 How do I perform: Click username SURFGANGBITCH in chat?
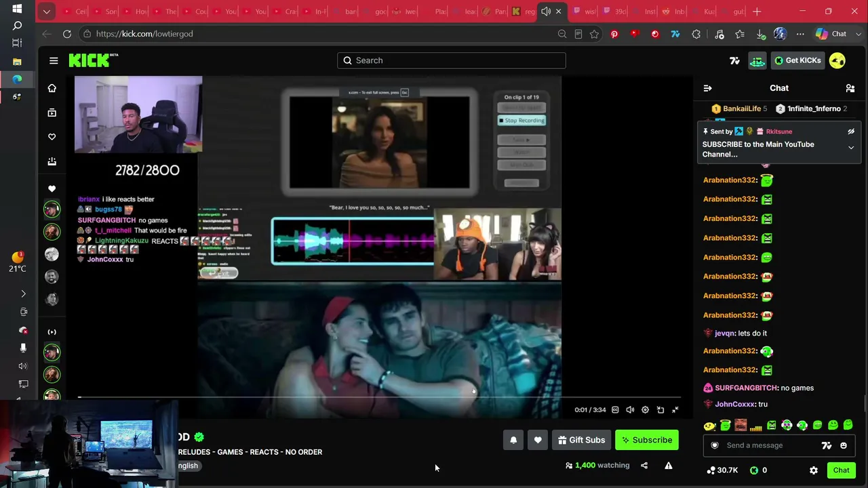click(x=746, y=388)
